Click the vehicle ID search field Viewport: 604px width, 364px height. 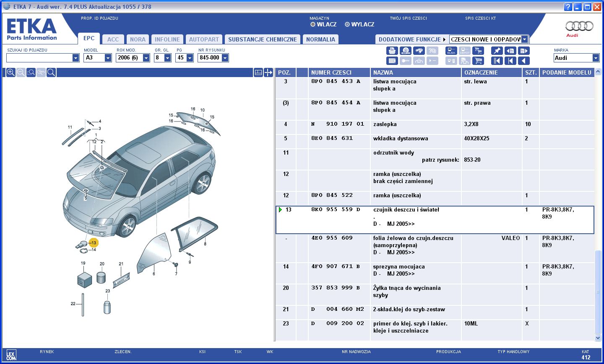pyautogui.click(x=39, y=58)
